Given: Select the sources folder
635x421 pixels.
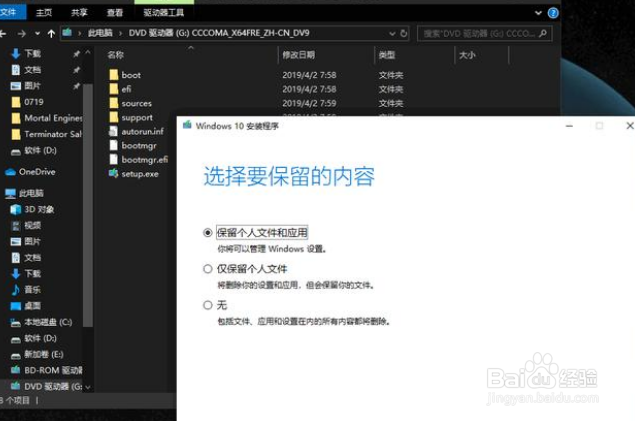Looking at the screenshot, I should [136, 103].
